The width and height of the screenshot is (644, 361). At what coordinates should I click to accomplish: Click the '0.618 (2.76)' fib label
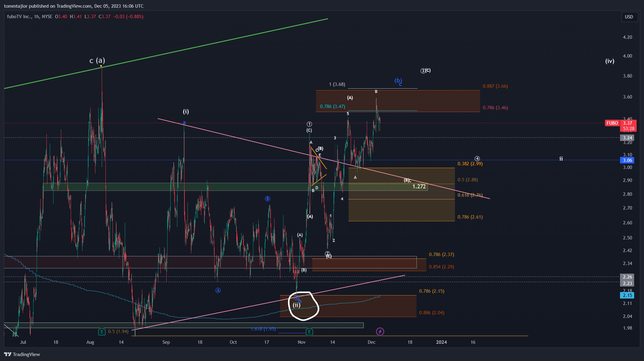coord(470,195)
